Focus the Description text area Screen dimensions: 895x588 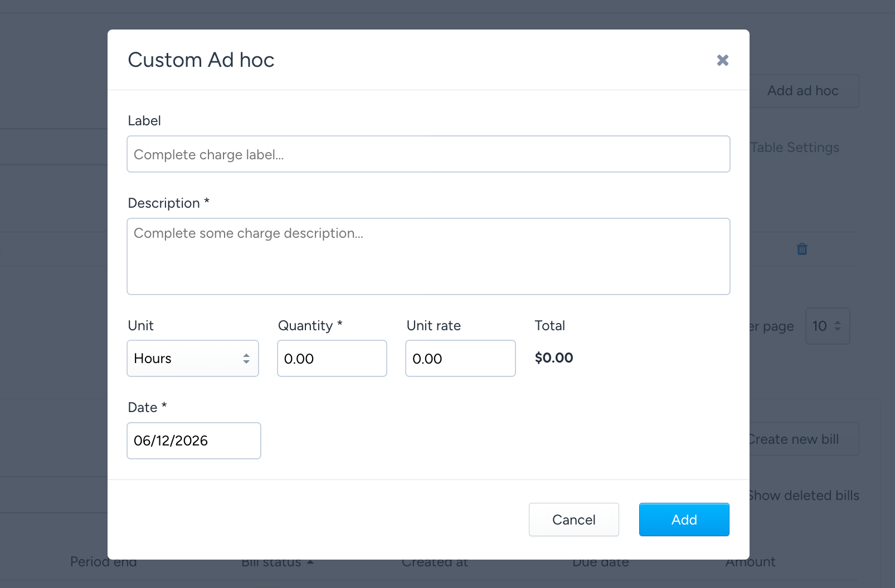[428, 256]
